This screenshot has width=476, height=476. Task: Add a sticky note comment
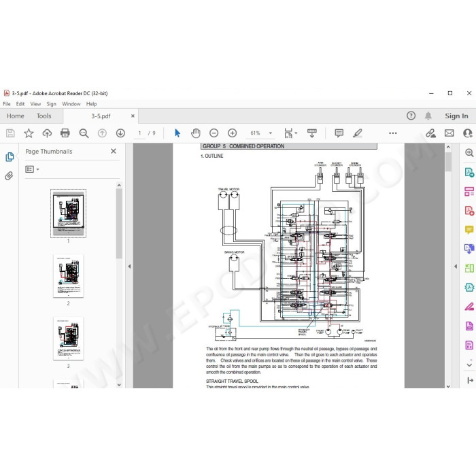point(339,133)
